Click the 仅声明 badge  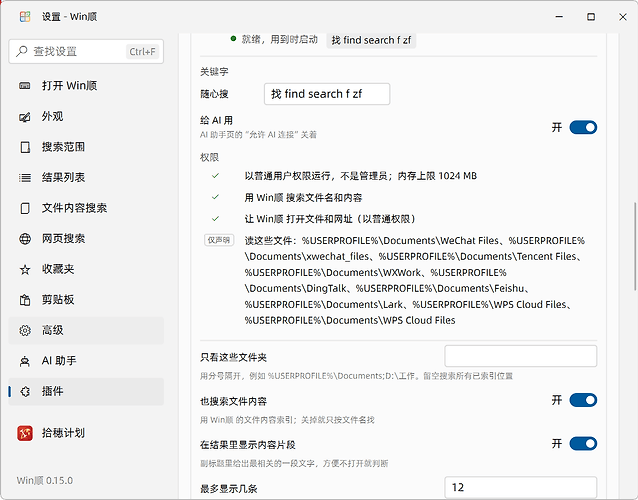coord(219,240)
